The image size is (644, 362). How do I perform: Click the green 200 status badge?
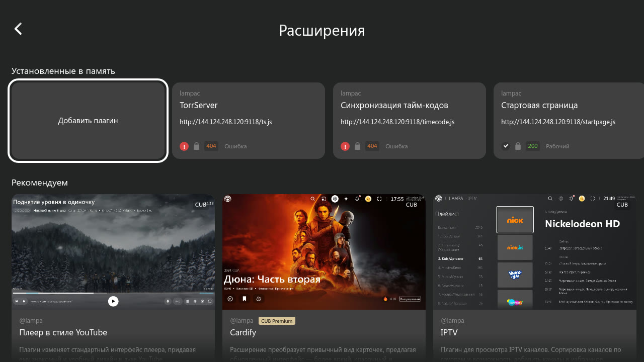(533, 146)
